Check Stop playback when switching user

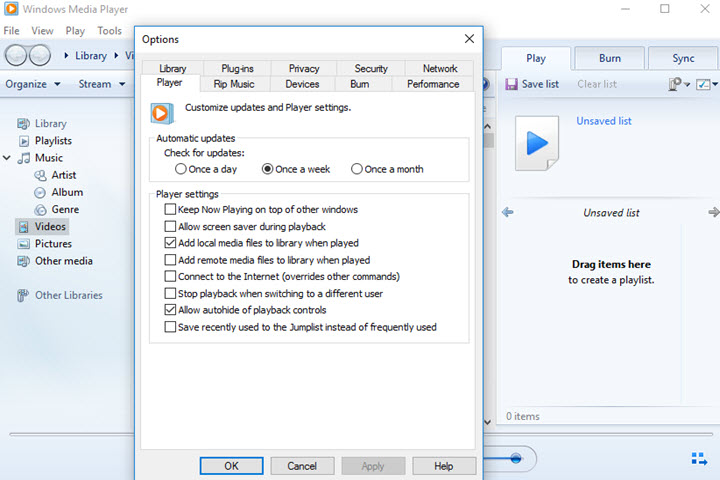[x=170, y=294]
